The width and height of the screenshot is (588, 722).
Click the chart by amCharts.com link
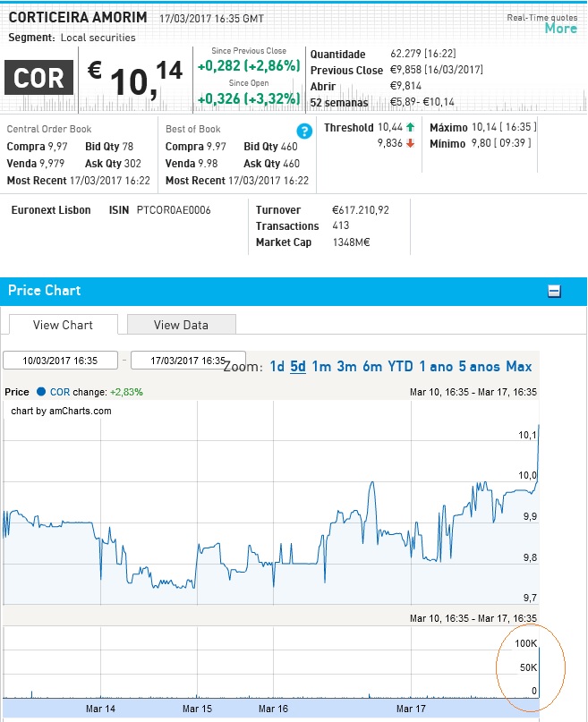click(61, 411)
